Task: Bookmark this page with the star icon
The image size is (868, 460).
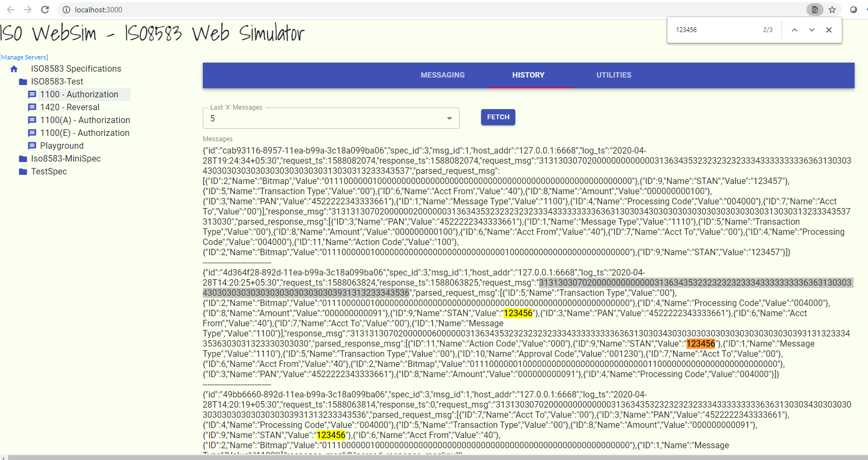Action: pyautogui.click(x=832, y=10)
